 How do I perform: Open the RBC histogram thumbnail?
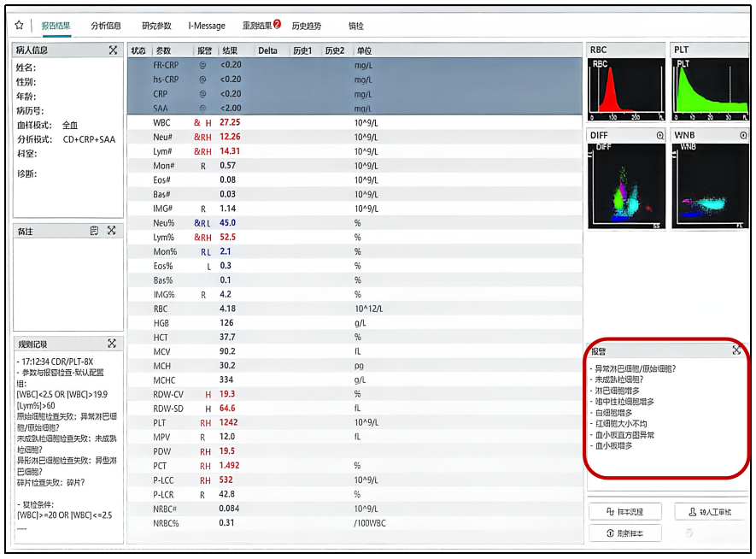pyautogui.click(x=626, y=89)
